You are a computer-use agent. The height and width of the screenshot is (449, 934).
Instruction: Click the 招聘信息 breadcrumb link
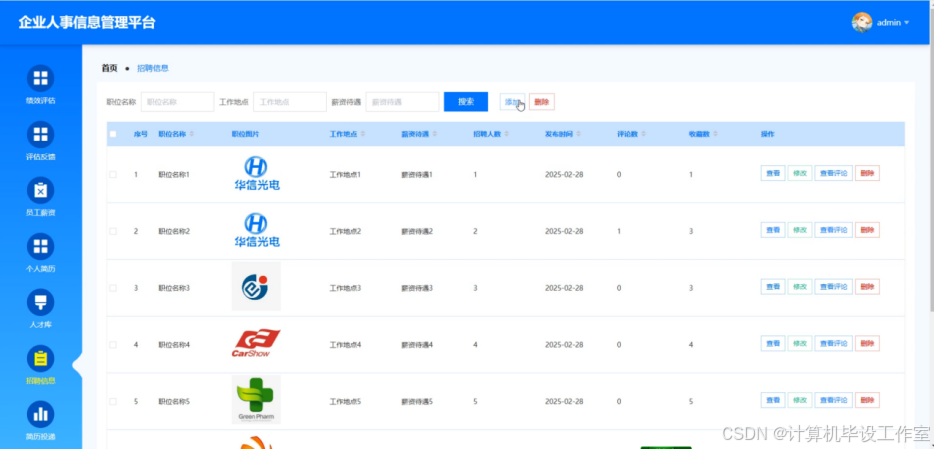153,68
